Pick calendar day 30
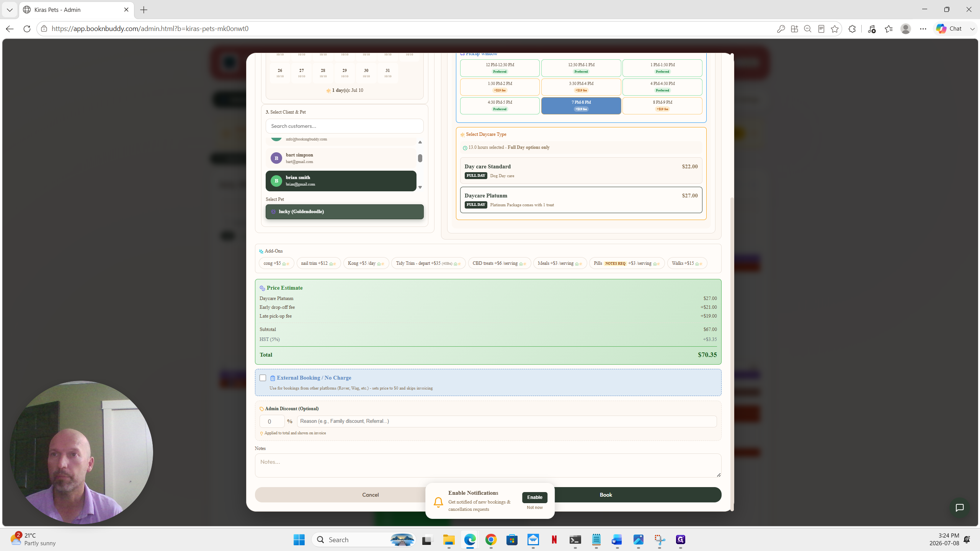The width and height of the screenshot is (980, 551). [366, 73]
